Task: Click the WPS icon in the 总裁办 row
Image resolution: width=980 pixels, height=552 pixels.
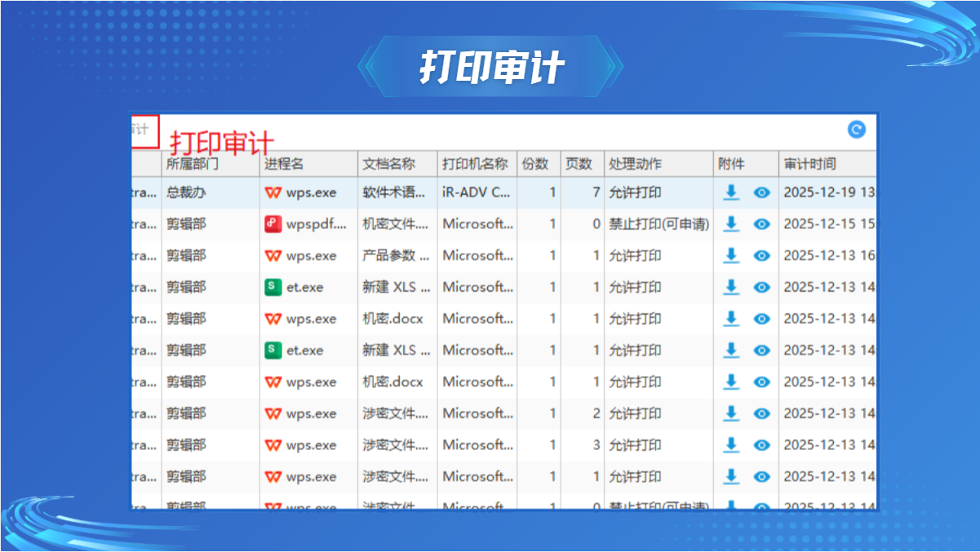Action: 273,193
